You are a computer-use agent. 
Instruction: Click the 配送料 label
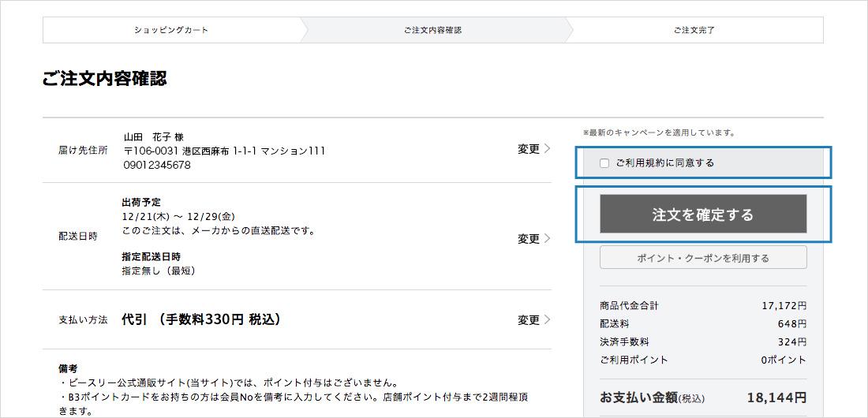[x=615, y=323]
